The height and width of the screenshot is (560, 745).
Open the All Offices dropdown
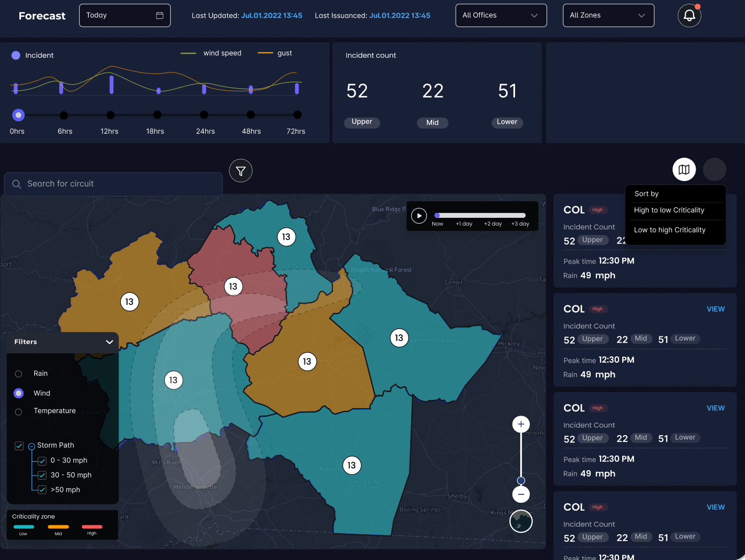[501, 15]
